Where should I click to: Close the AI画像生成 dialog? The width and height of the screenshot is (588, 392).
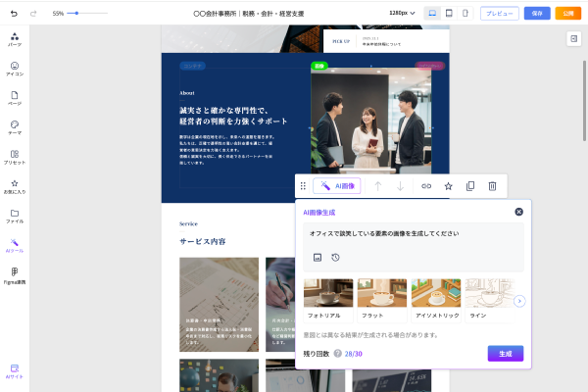[x=519, y=212]
